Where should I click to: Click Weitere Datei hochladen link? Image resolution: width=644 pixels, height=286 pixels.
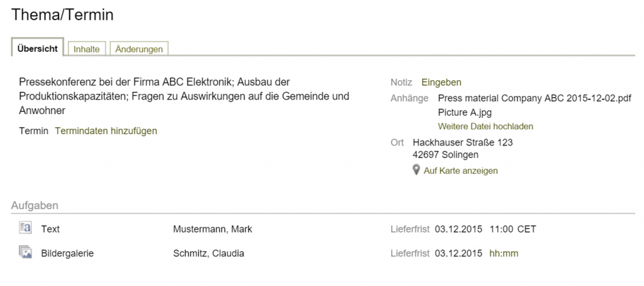point(486,127)
